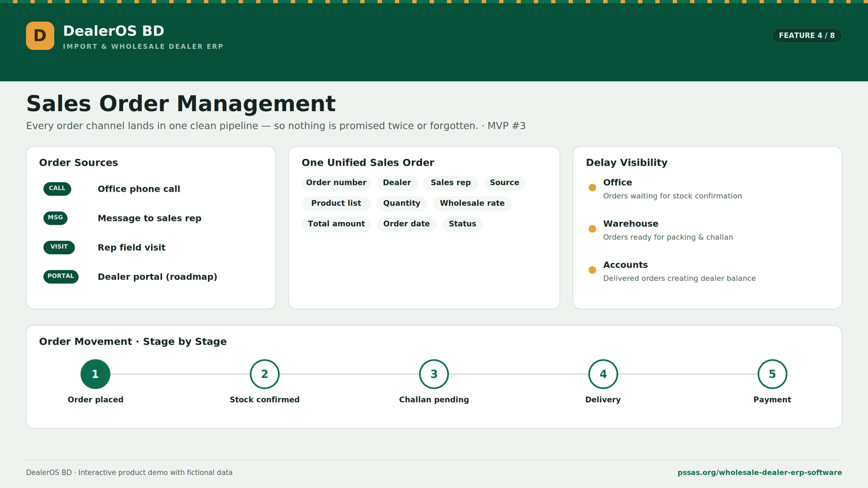Viewport: 868px width, 488px height.
Task: Select stage 1 circle, Order placed
Action: [95, 374]
